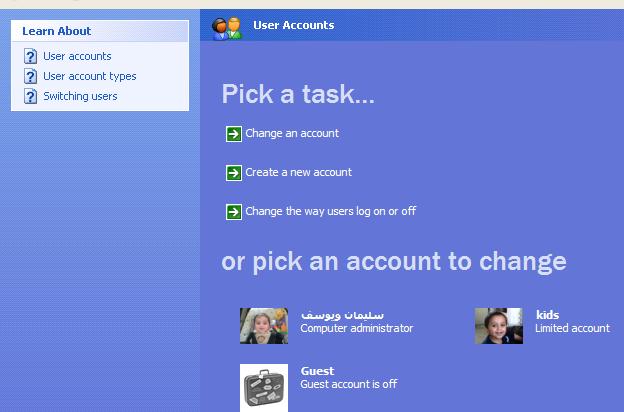Select the Computer administrator account picture
The image size is (624, 412).
click(x=264, y=326)
